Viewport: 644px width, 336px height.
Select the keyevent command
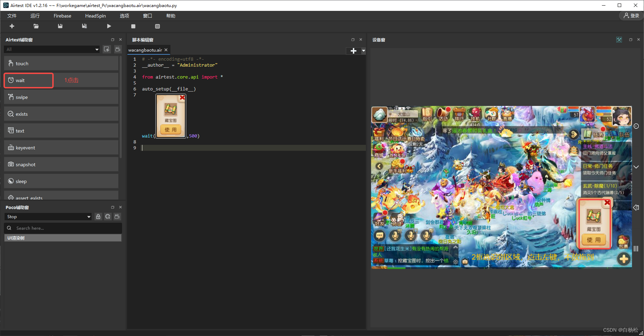(x=61, y=148)
